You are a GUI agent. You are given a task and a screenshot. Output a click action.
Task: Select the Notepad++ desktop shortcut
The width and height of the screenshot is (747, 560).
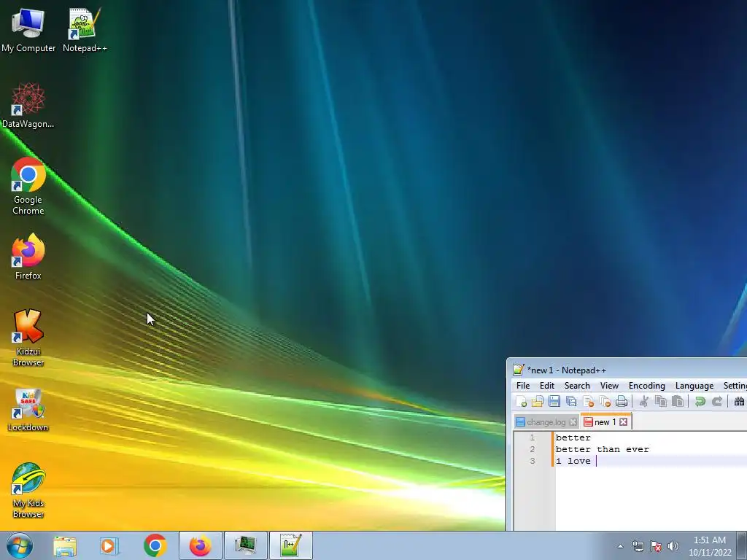coord(85,29)
